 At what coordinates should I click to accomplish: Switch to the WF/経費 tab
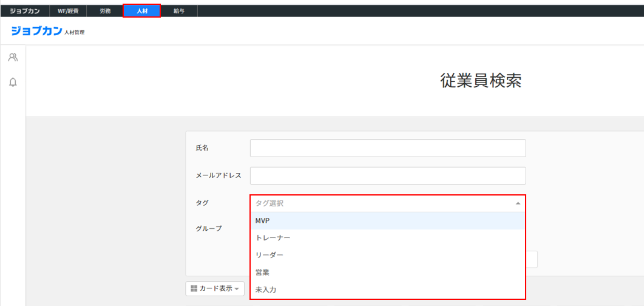68,11
